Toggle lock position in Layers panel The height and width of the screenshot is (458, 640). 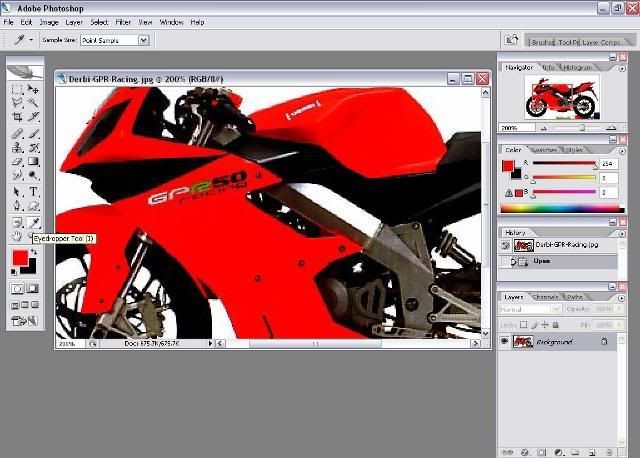tap(545, 325)
